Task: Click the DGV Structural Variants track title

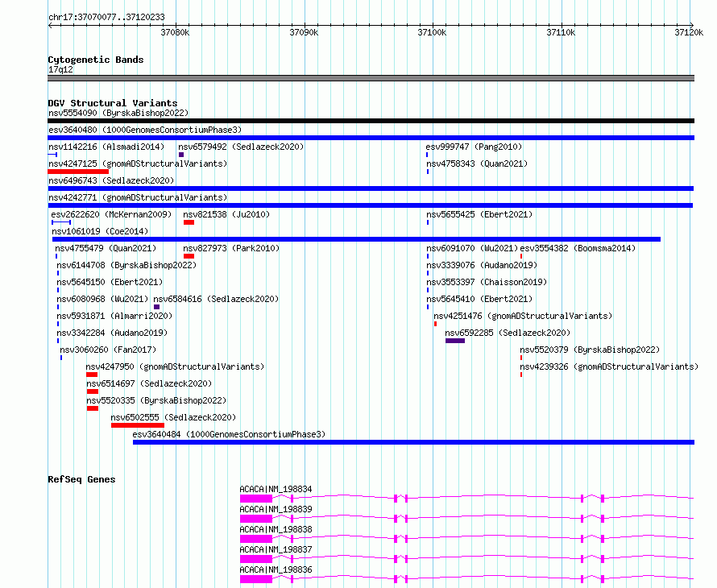Action: click(x=113, y=103)
